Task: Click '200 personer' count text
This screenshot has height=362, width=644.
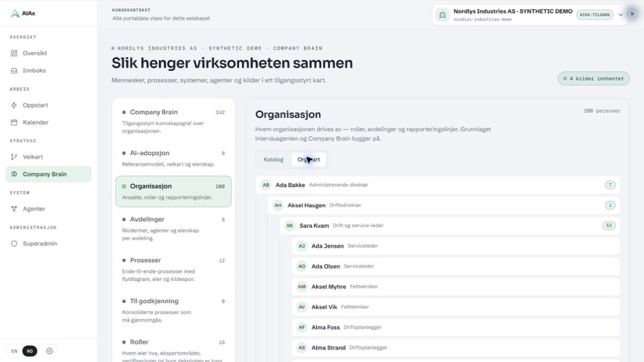Action: [x=602, y=111]
